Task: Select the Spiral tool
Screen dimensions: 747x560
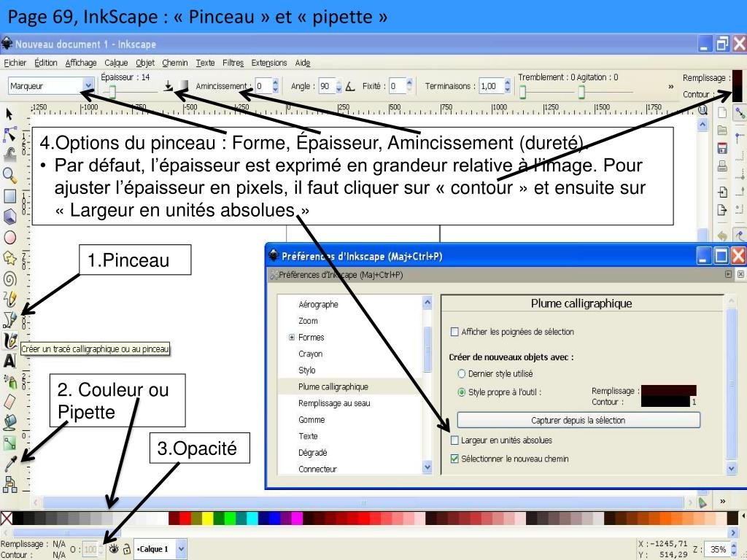Action: [x=9, y=279]
